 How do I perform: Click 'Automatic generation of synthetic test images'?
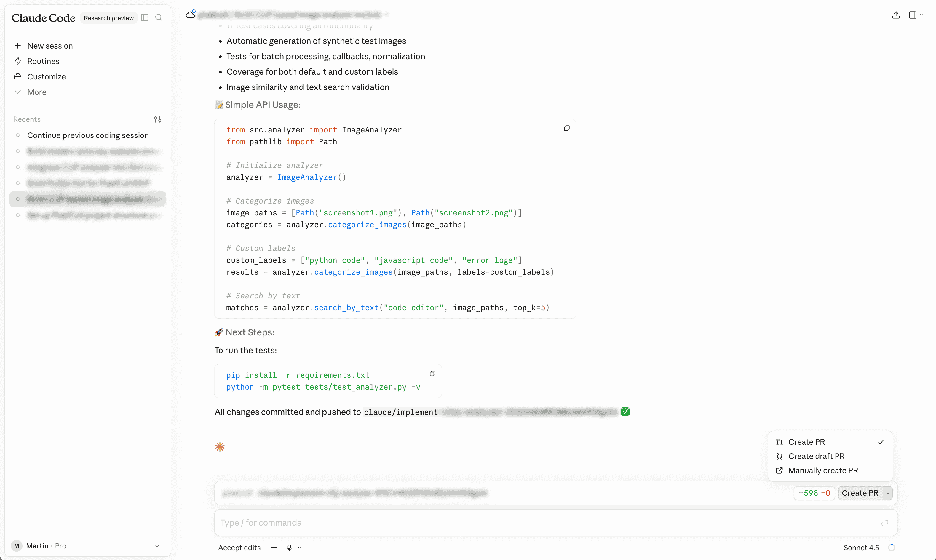click(316, 41)
